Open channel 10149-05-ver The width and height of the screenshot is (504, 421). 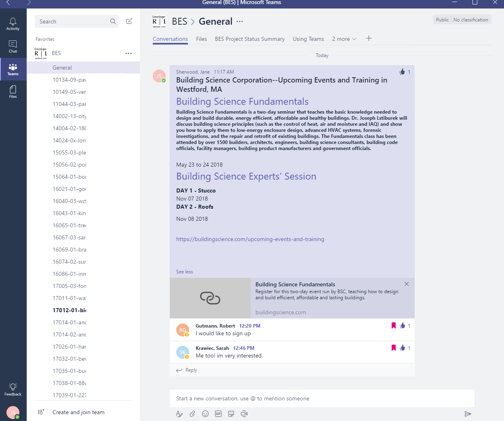pos(69,92)
